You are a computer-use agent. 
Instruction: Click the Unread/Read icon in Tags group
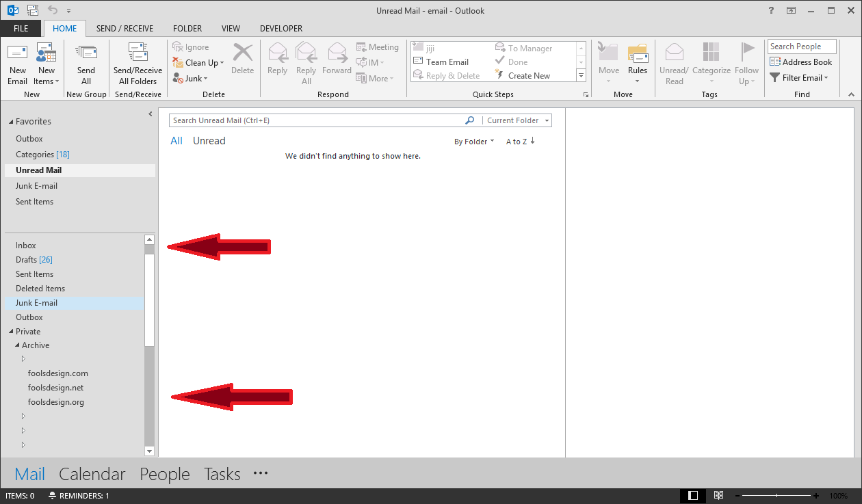(x=674, y=62)
